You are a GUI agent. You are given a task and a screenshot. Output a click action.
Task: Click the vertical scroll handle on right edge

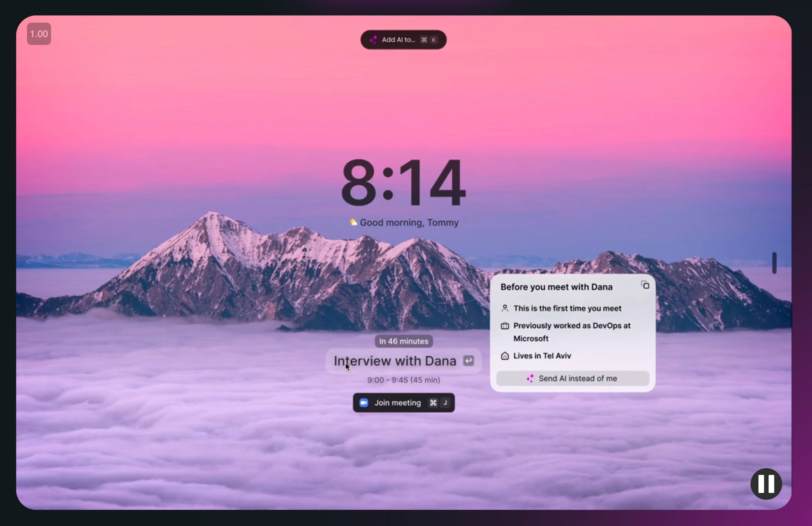(774, 263)
